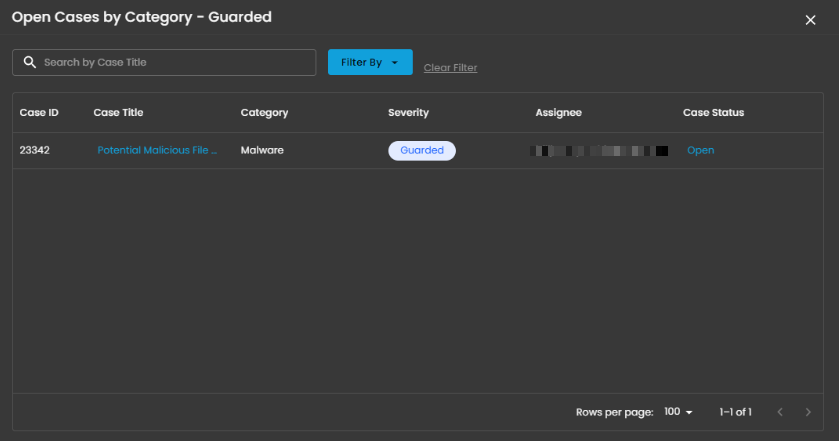Click the Case Title column header
This screenshot has width=839, height=441.
click(x=118, y=113)
